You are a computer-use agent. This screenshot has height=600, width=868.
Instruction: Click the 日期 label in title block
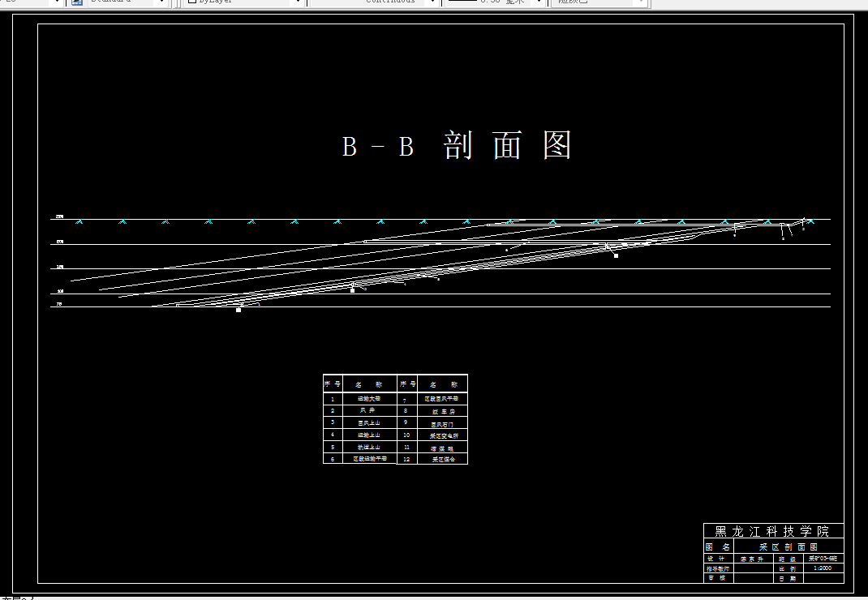(x=787, y=578)
